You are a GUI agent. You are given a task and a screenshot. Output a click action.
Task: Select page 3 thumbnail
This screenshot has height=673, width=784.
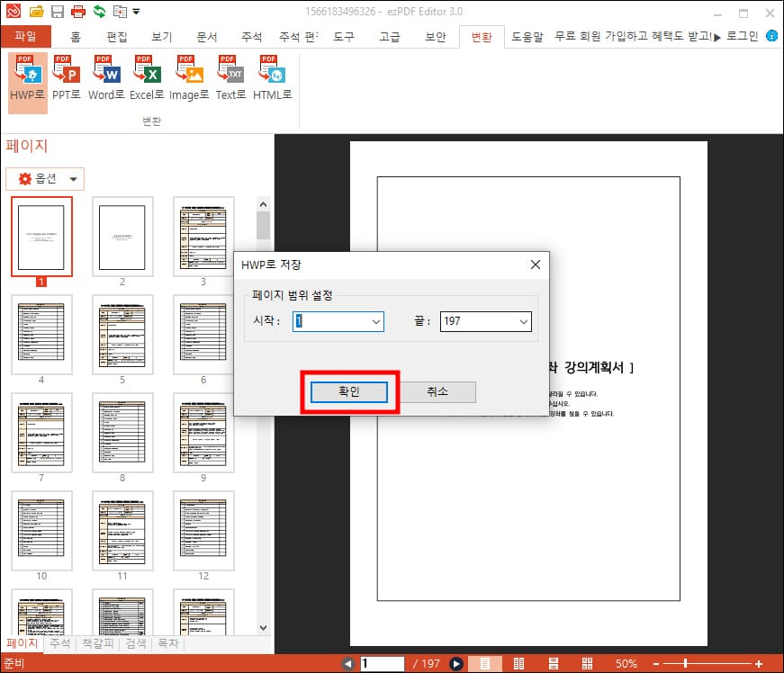click(x=203, y=237)
